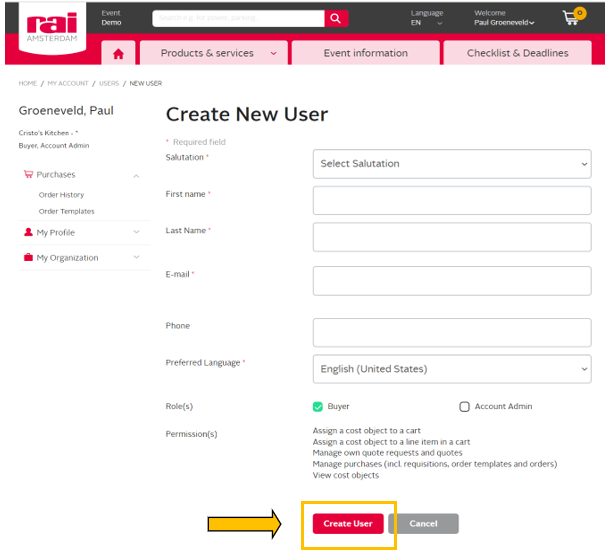
Task: Go to the home icon tab
Action: coord(118,53)
